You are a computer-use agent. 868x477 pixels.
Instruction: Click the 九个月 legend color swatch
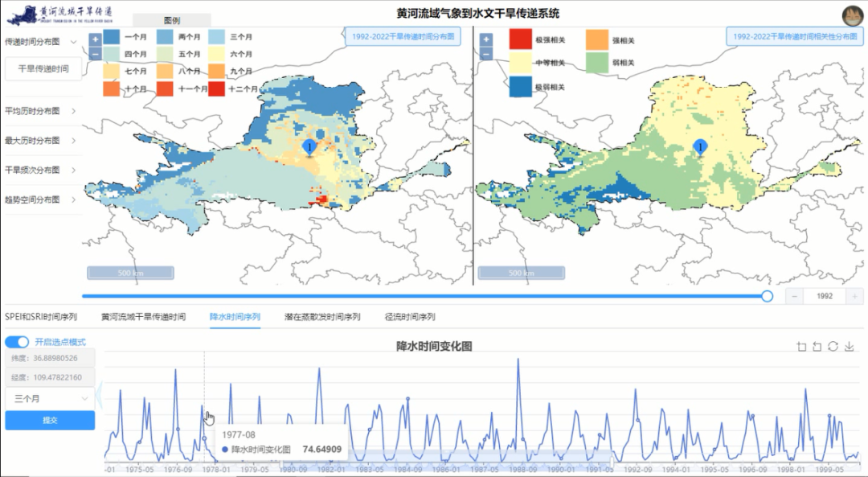217,72
